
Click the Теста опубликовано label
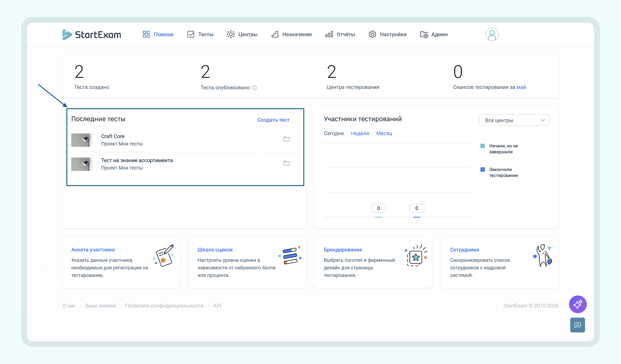[x=225, y=88]
